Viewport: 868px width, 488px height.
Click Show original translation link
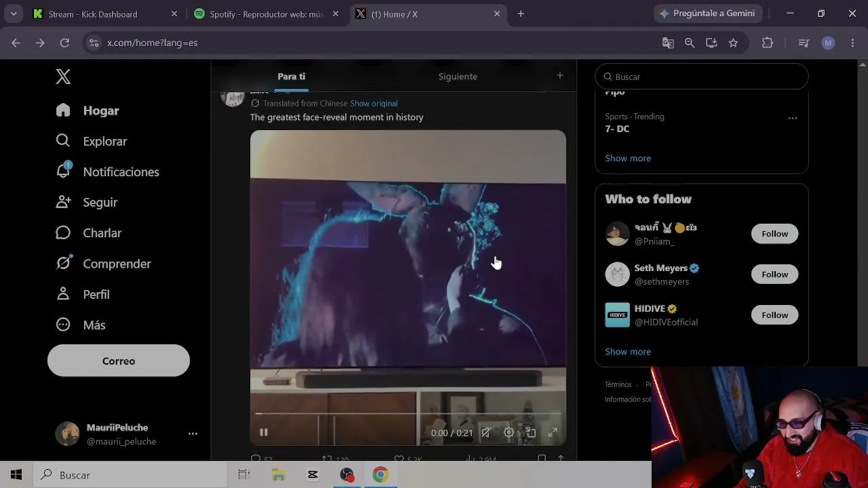374,103
